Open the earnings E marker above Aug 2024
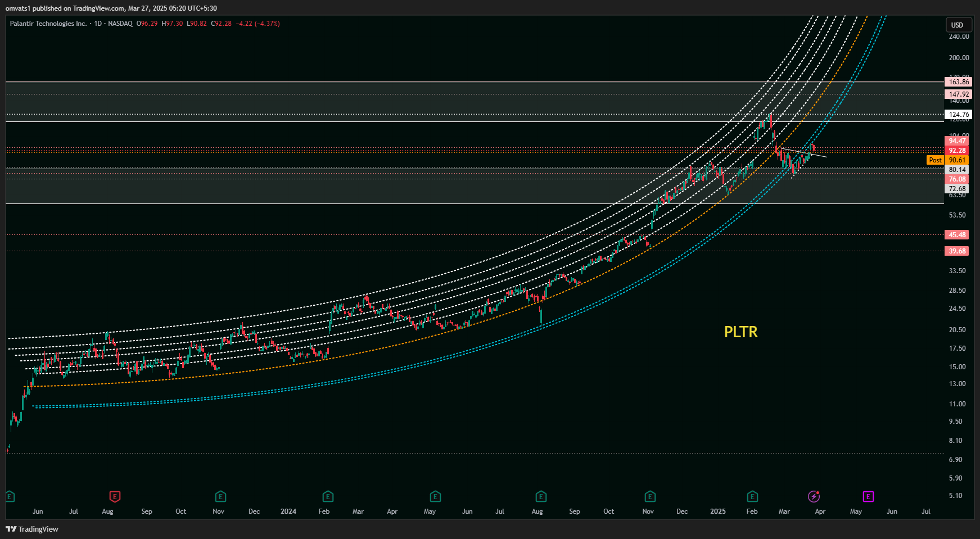 pos(541,496)
